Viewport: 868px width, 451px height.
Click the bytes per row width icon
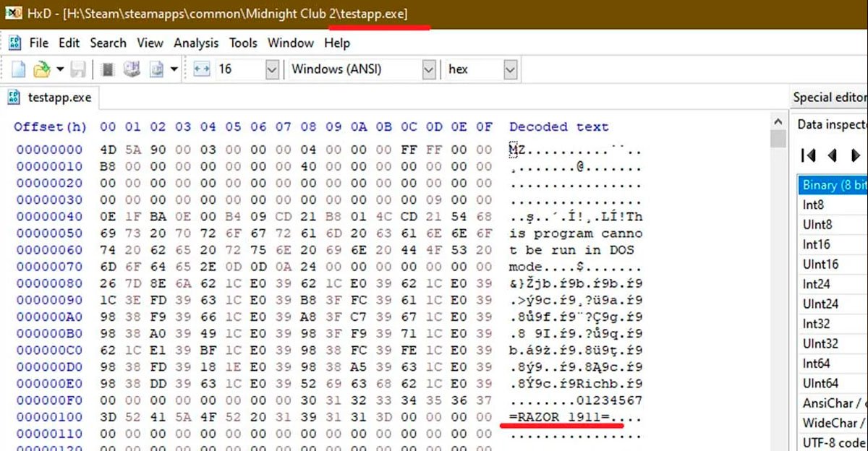click(202, 69)
